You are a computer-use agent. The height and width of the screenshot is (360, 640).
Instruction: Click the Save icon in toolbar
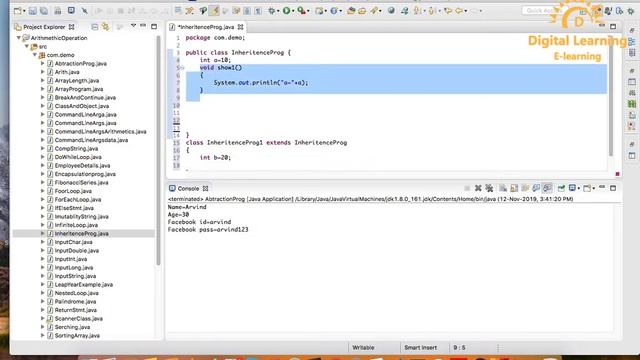pos(33,11)
